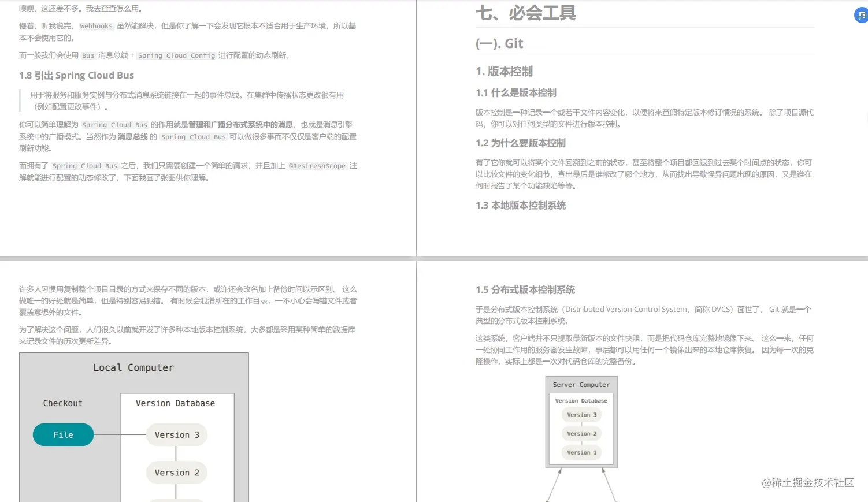Open the floating 稀土掘金 community icon
Screen dimensions: 868x502
point(859,15)
